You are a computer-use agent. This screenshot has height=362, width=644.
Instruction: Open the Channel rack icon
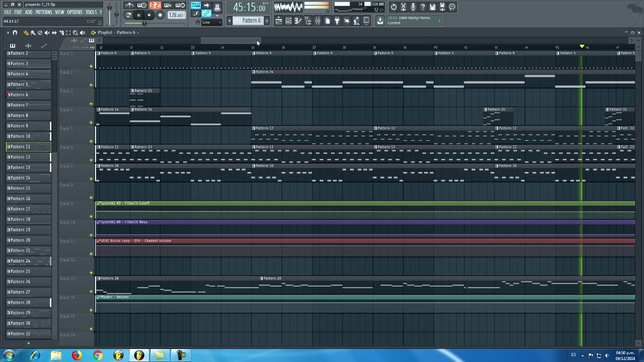(x=288, y=20)
